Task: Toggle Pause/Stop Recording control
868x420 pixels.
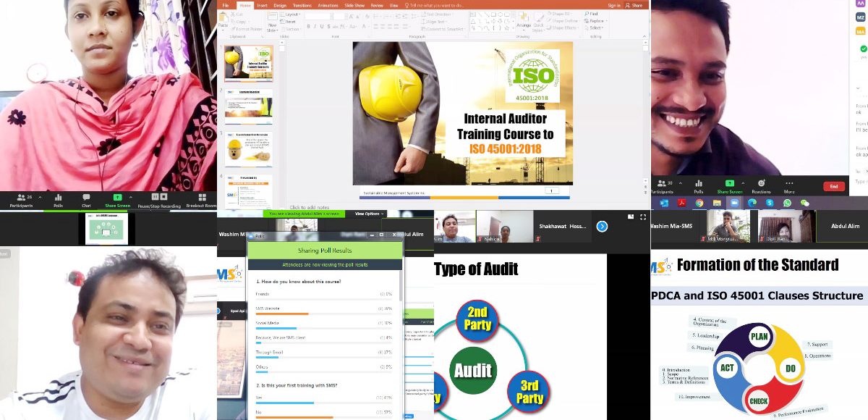Action: (x=160, y=198)
